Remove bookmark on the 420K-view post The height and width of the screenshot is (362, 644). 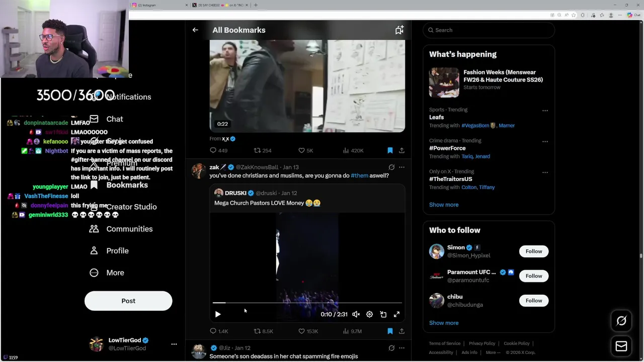390,150
